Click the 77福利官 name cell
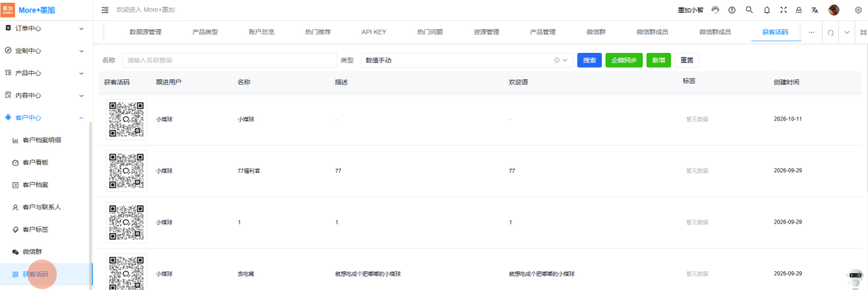 pos(249,171)
